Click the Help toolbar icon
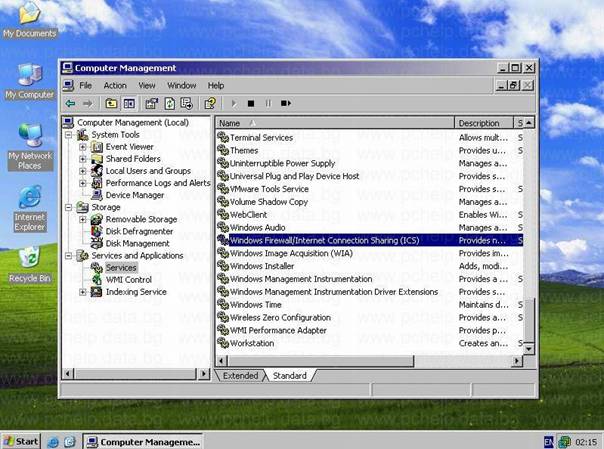604x449 pixels. click(x=210, y=103)
